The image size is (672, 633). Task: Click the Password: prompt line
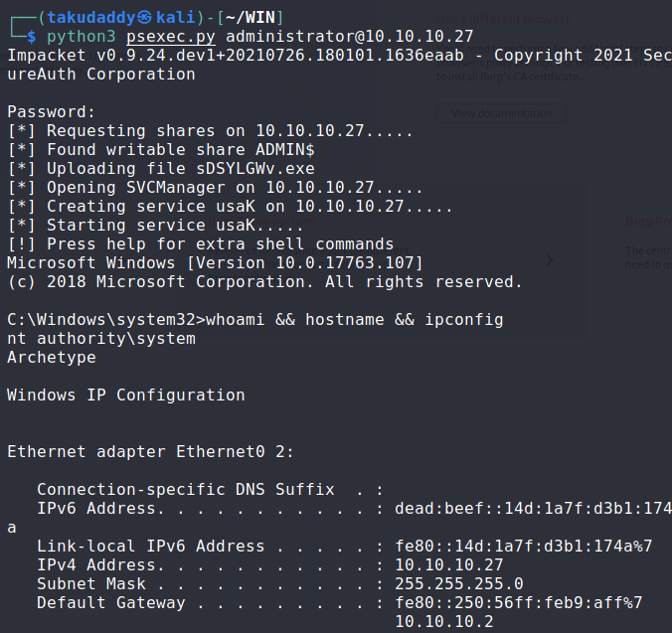click(51, 111)
